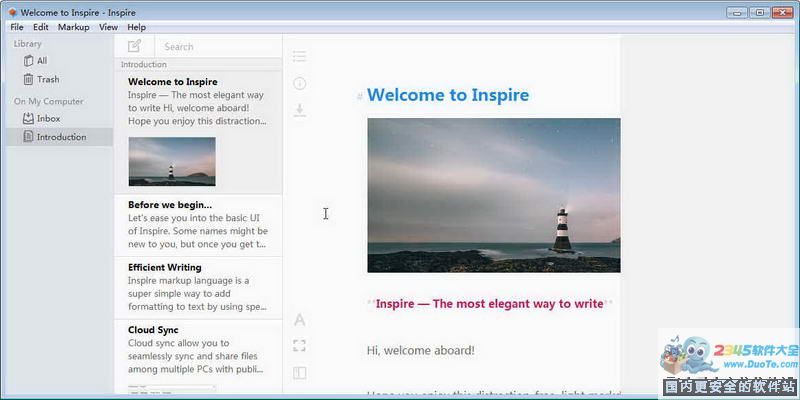Open the Help menu
The width and height of the screenshot is (800, 400).
coord(136,27)
